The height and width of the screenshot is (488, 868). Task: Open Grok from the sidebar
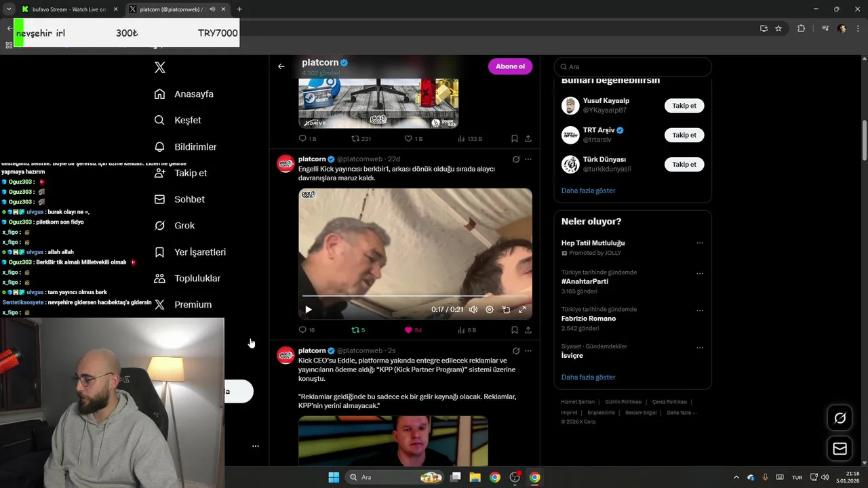tap(174, 226)
